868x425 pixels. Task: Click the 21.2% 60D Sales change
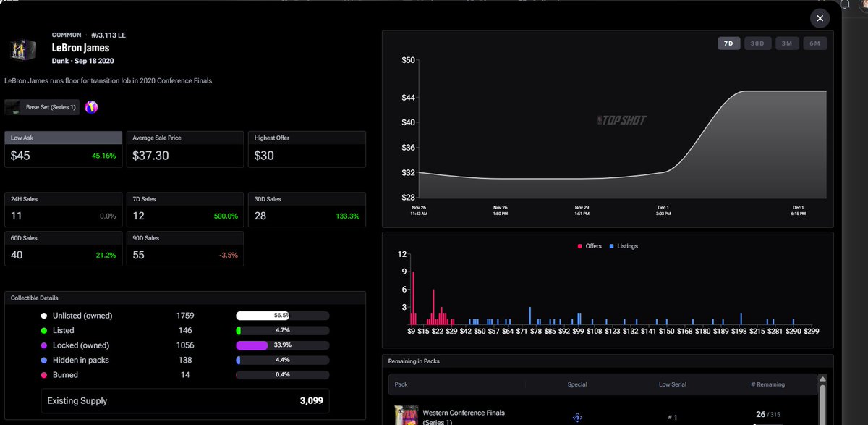coord(106,255)
